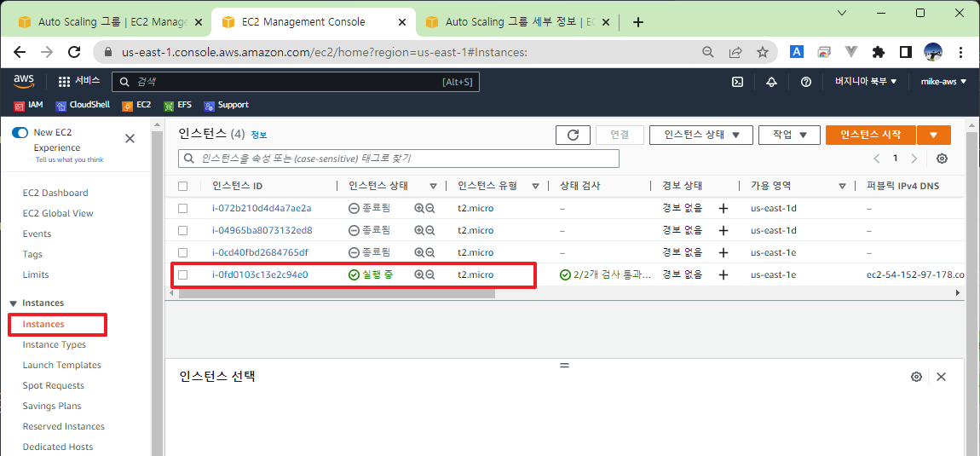Viewport: 980px width, 456px height.
Task: Click the IAM bookmark shortcut
Action: coord(29,105)
